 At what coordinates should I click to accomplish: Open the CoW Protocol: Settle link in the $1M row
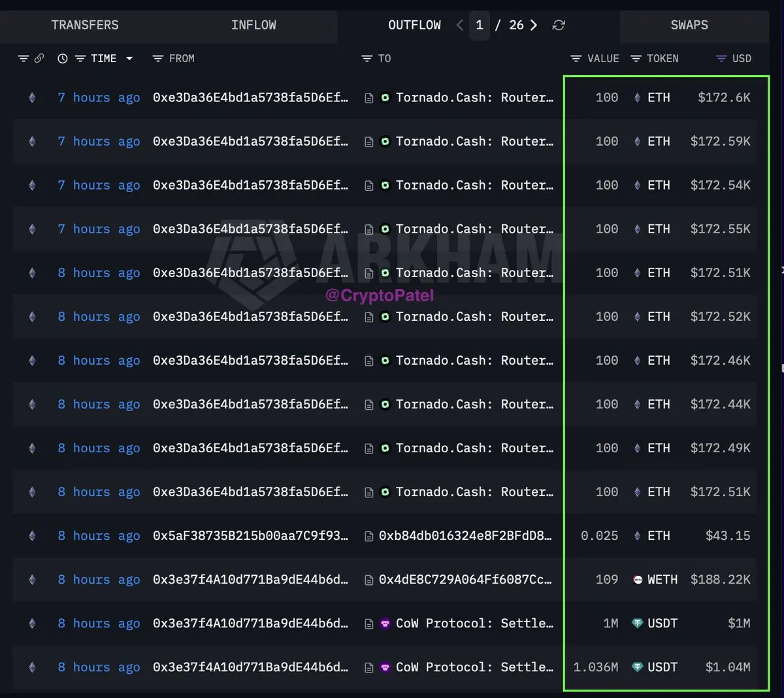click(474, 623)
